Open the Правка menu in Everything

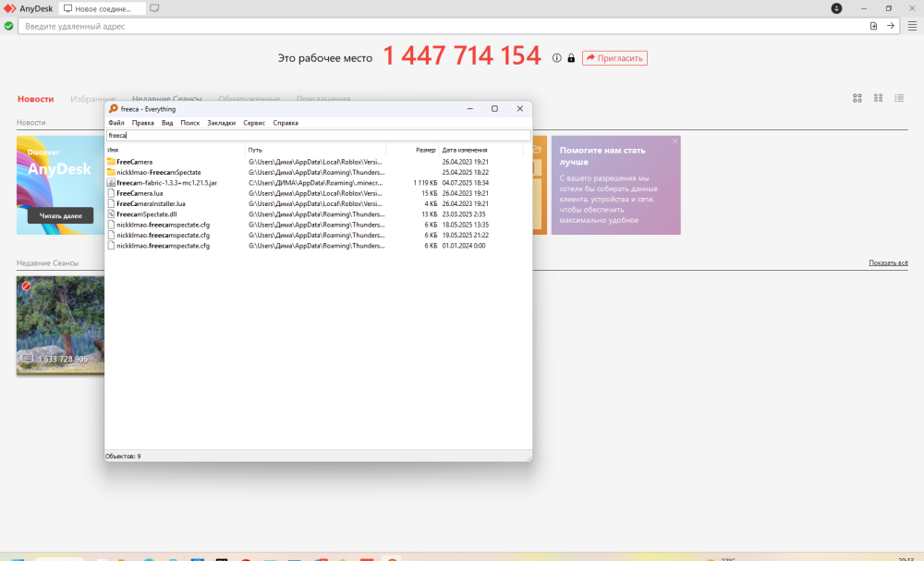pyautogui.click(x=142, y=123)
